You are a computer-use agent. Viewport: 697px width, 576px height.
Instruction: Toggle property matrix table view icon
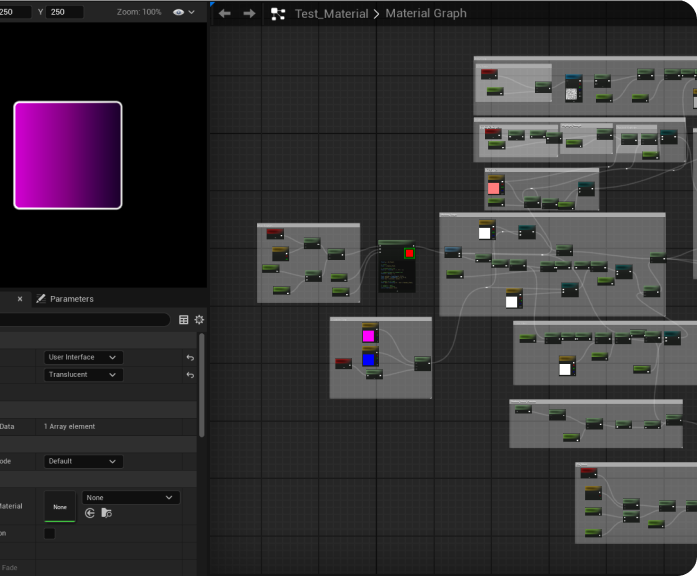point(184,320)
